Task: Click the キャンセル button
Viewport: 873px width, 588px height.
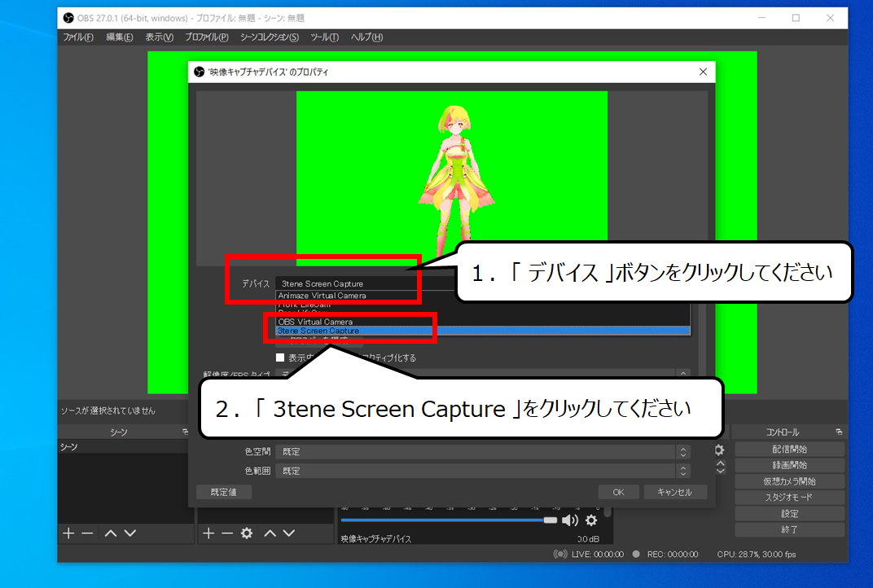Action: [675, 492]
